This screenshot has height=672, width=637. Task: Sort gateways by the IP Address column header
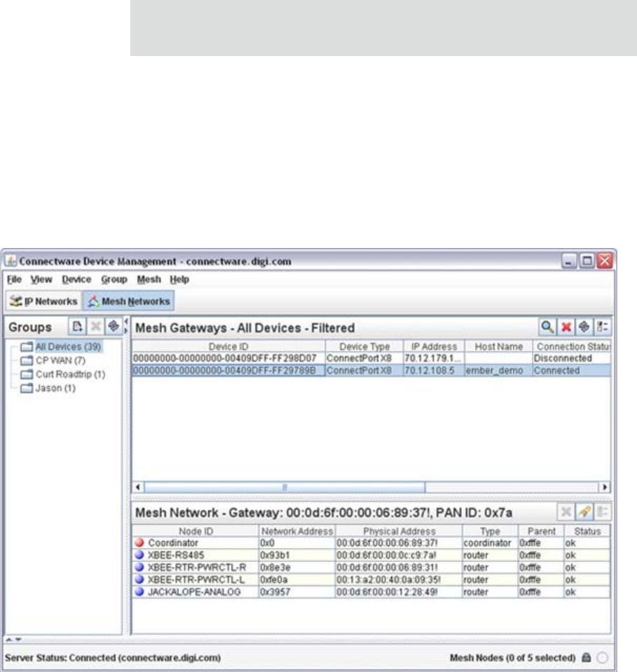click(434, 346)
